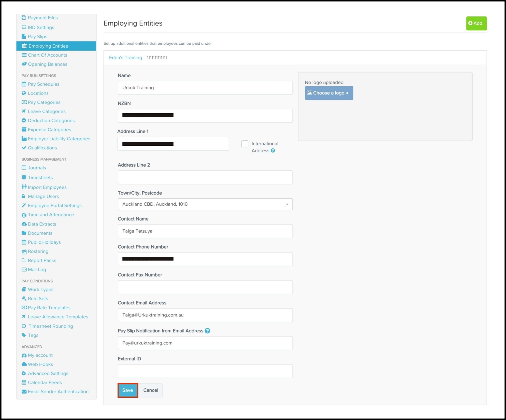Click the Leave Categories airplane icon
506x420 pixels.
[24, 111]
